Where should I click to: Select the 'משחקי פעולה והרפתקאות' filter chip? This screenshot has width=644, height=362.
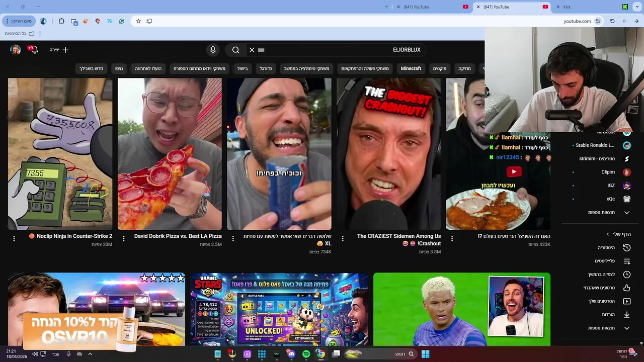365,68
